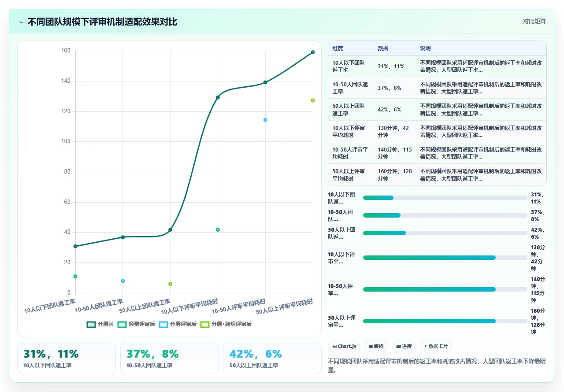Screen dimensions: 564x392
Task: Open the 37%, 8% stat card
Action: 169,358
